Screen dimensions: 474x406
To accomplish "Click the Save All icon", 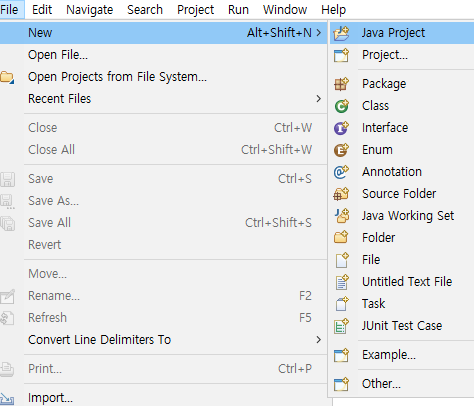I will tap(7, 223).
